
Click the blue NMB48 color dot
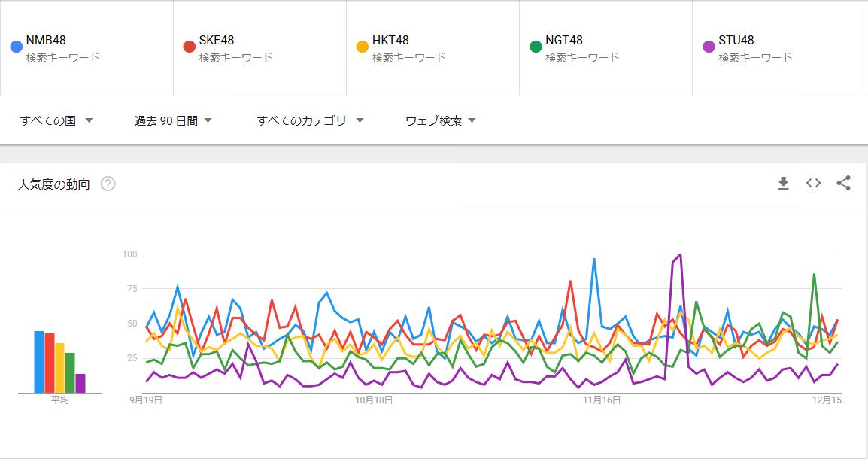coord(17,47)
